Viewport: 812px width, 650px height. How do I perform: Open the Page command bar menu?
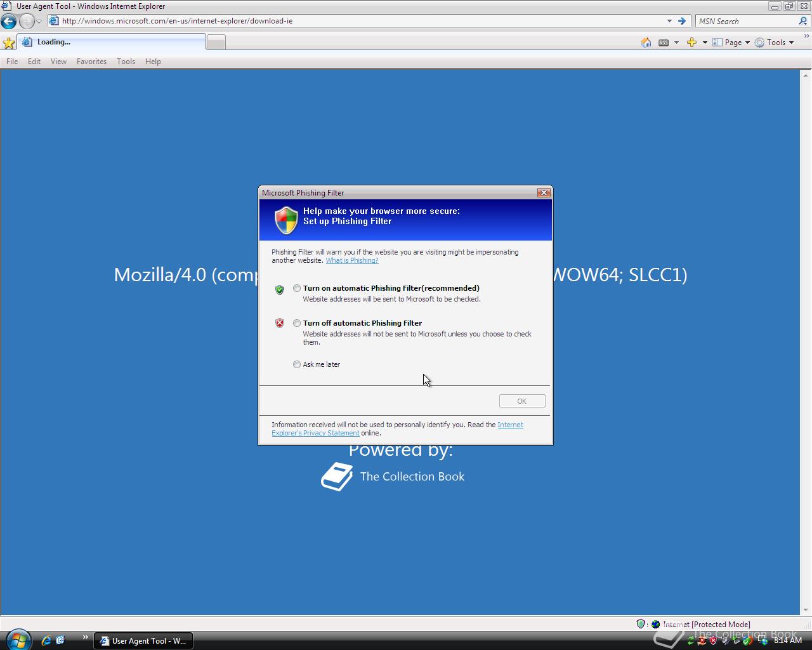pos(731,43)
